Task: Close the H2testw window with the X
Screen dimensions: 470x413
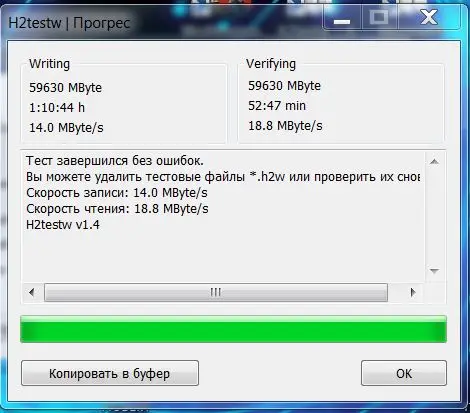Action: click(x=428, y=17)
